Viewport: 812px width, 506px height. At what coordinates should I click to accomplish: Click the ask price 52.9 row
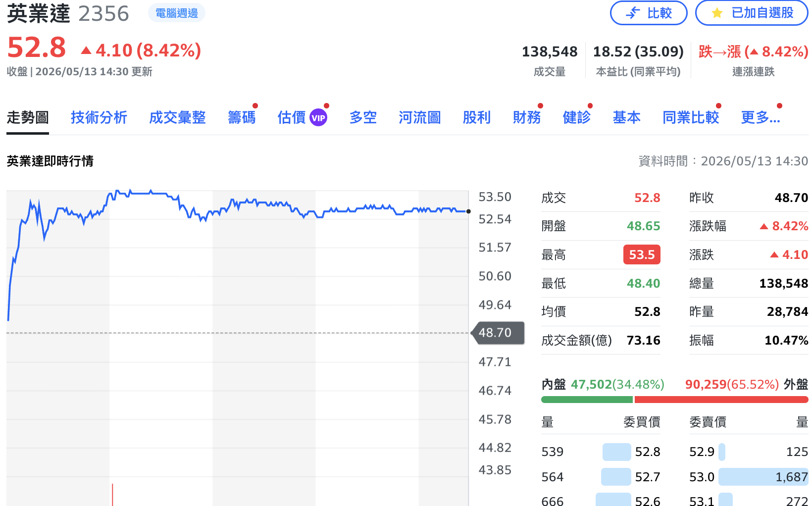749,452
